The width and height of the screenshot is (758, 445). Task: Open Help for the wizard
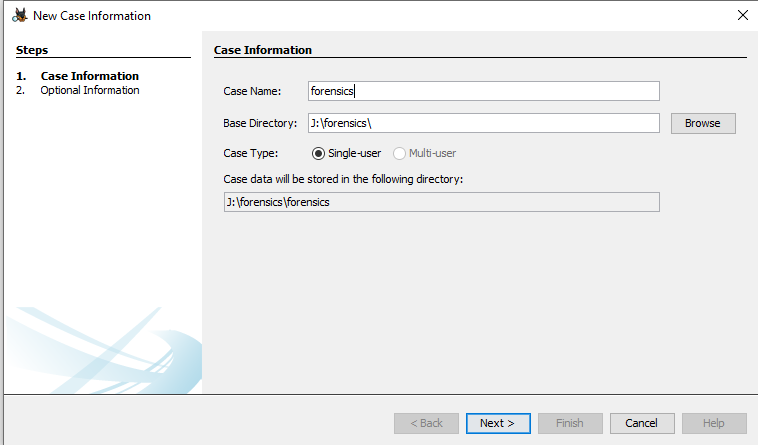point(714,423)
